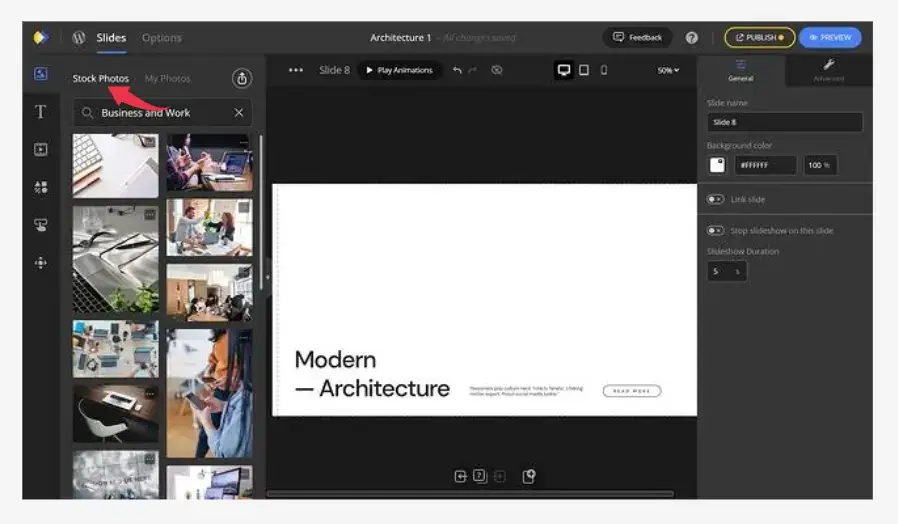Open the Image panel in left sidebar
Screen dimensions: 898x524
coord(41,74)
